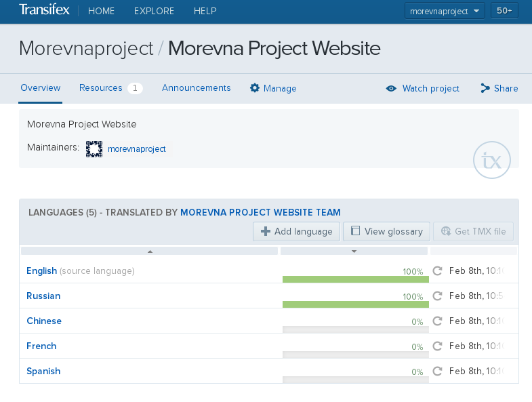Click the English row date Feb 8th

[476, 271]
